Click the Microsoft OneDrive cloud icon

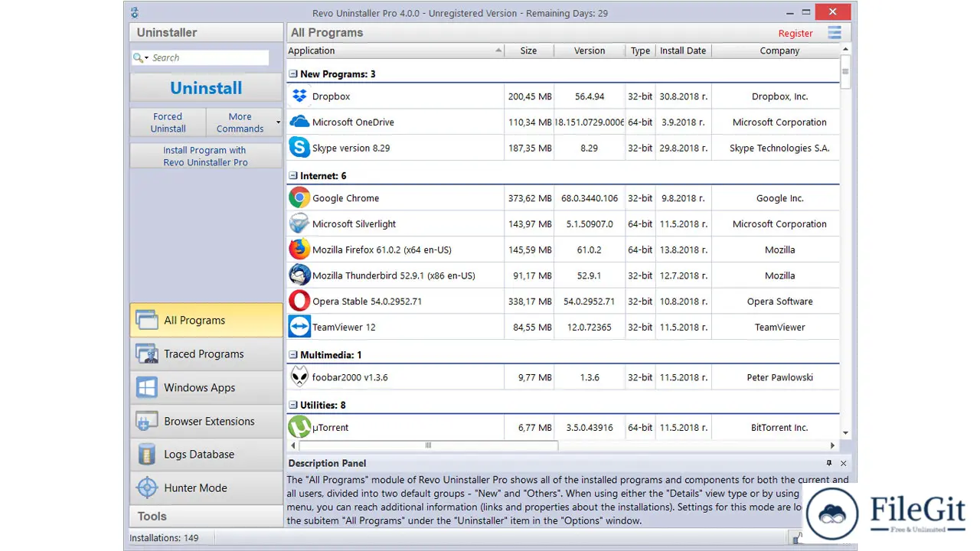(299, 122)
